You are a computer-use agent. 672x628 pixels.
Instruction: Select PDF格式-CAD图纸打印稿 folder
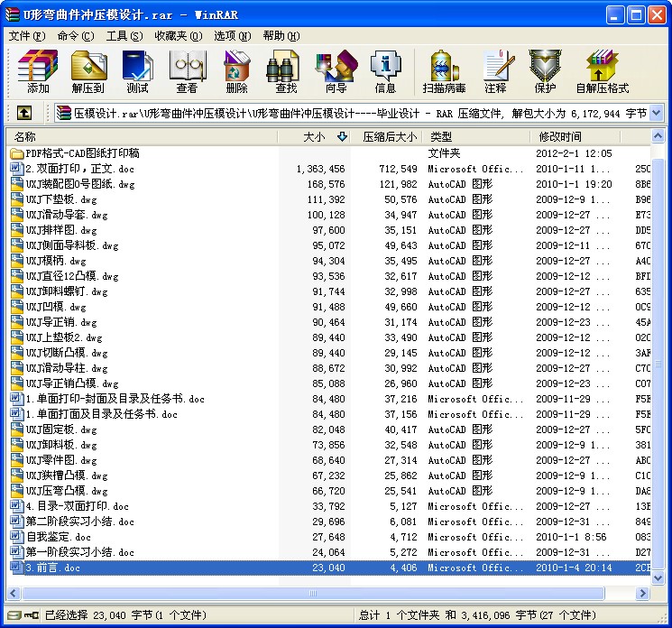click(x=81, y=153)
